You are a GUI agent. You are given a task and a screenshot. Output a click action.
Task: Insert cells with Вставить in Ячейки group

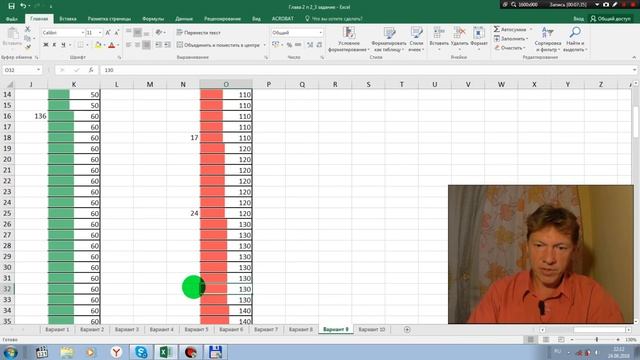point(439,40)
